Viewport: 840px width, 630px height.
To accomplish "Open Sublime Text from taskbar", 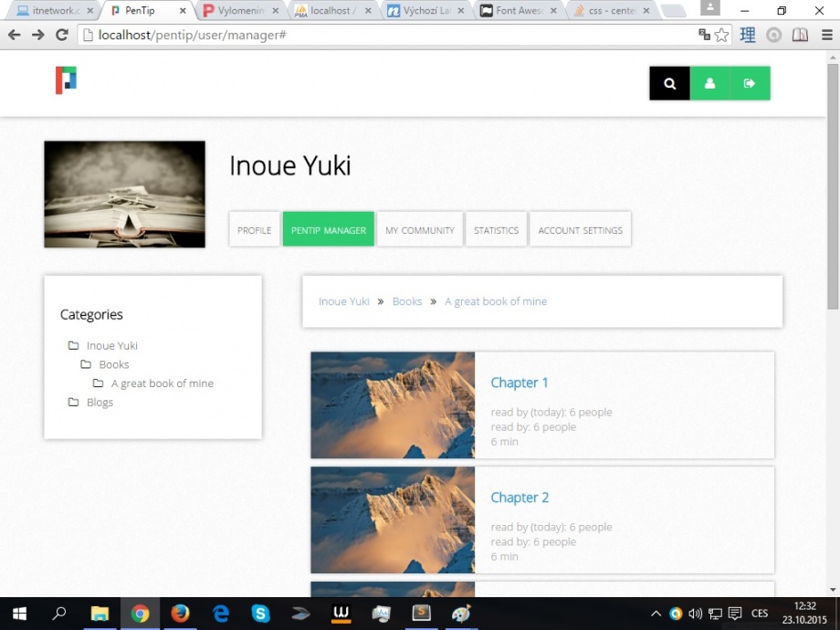I will click(x=421, y=614).
